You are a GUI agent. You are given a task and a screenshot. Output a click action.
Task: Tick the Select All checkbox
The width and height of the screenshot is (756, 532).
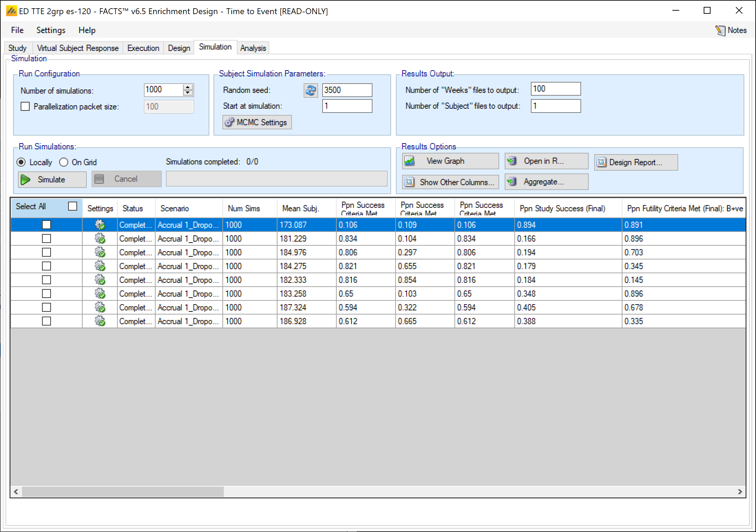pyautogui.click(x=73, y=206)
